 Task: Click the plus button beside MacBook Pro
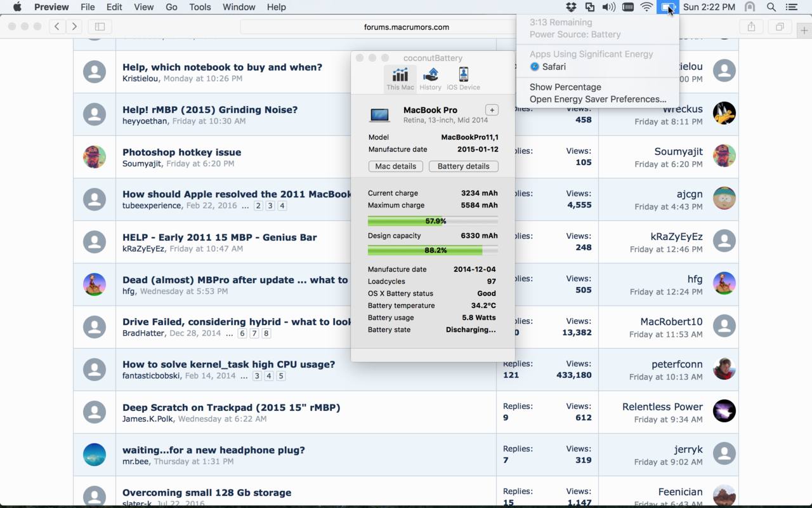pyautogui.click(x=492, y=110)
